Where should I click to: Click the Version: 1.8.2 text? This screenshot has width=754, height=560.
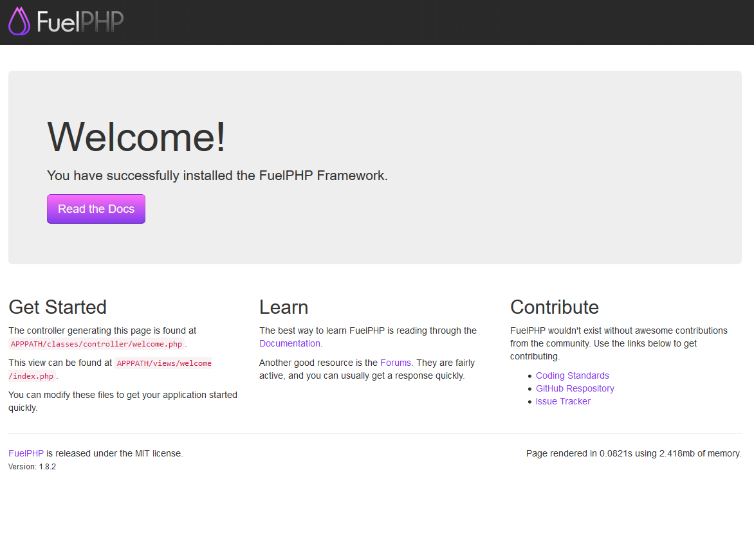pyautogui.click(x=32, y=467)
